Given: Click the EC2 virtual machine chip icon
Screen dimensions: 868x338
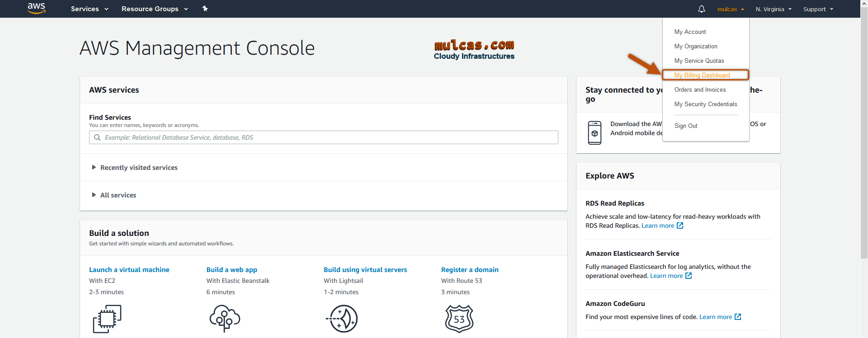Looking at the screenshot, I should (x=107, y=319).
